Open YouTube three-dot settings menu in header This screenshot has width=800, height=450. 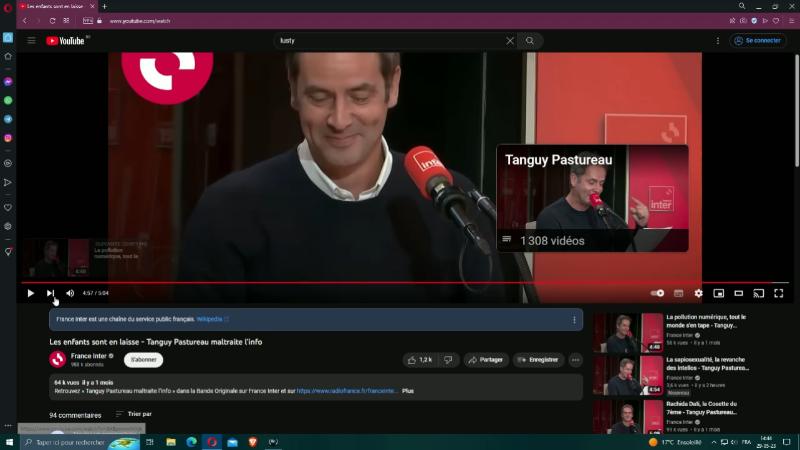pos(717,41)
